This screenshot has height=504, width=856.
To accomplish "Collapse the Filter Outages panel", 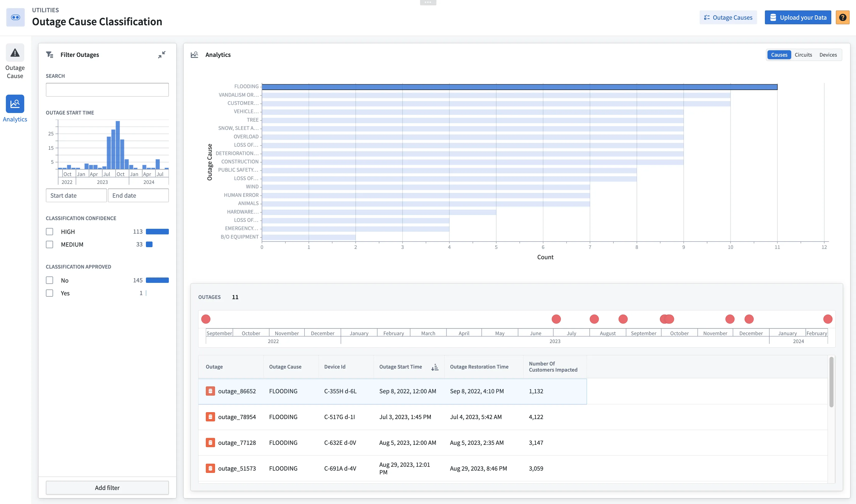I will coord(162,55).
